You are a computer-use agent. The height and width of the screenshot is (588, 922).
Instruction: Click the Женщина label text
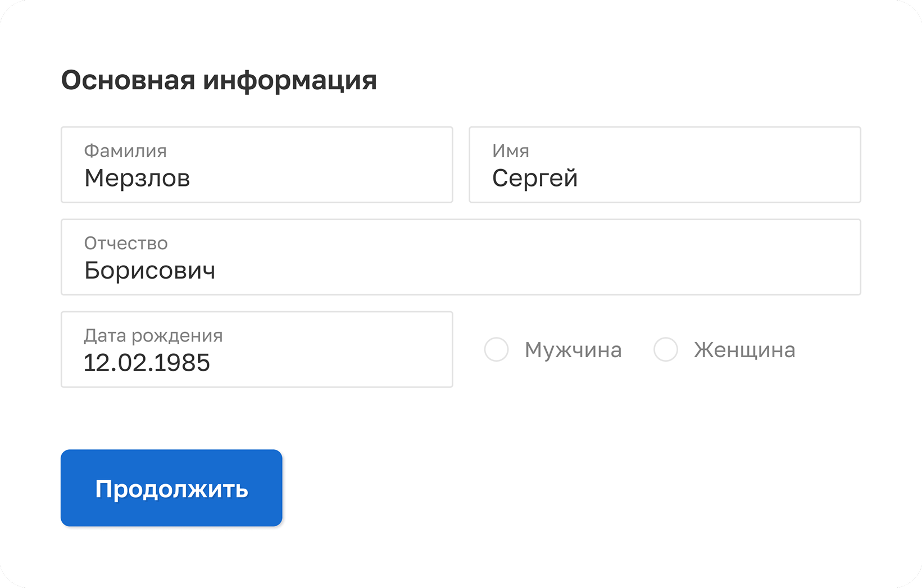coord(744,350)
